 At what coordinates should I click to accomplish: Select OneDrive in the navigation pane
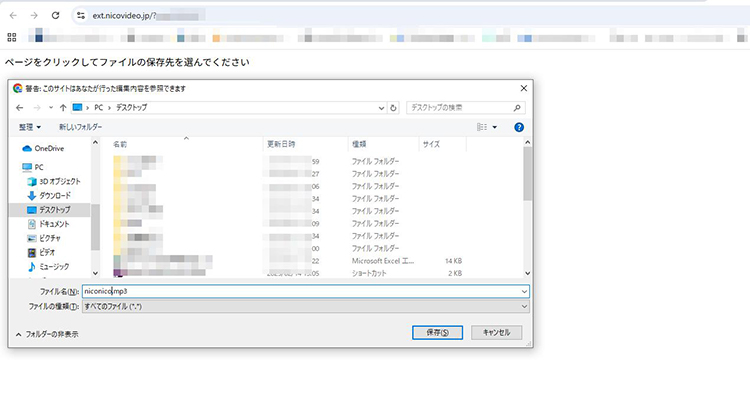point(43,149)
